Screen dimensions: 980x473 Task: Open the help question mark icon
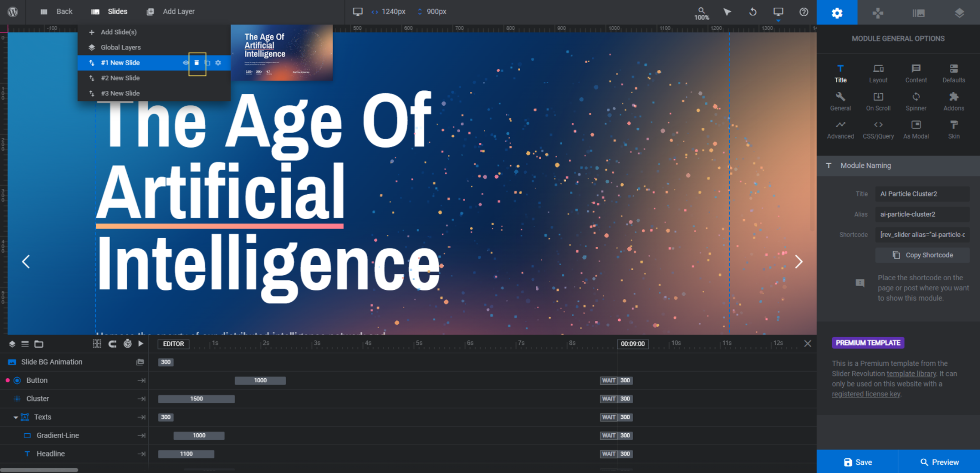(x=804, y=11)
